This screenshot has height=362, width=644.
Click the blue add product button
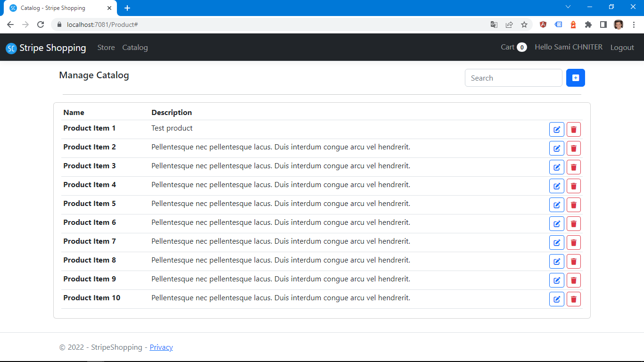(575, 78)
